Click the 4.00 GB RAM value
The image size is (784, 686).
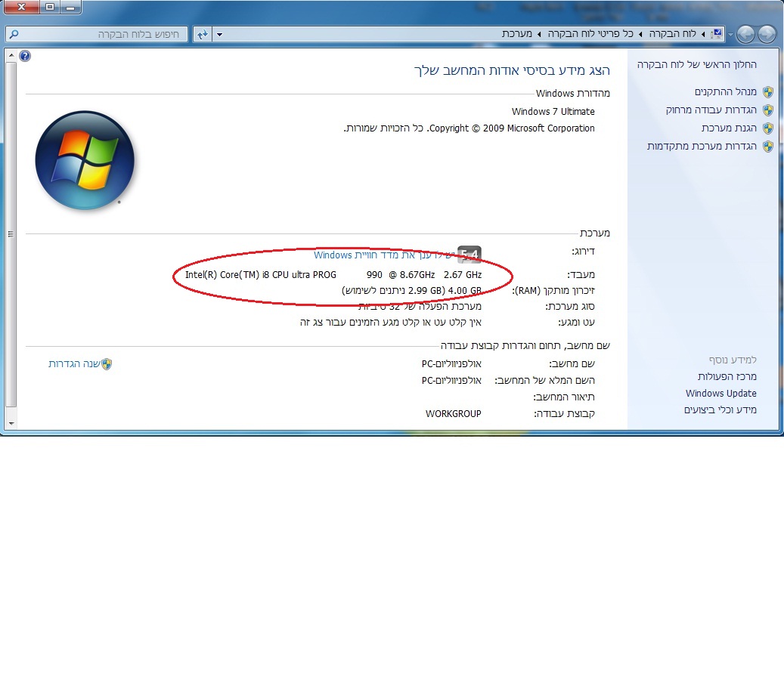(x=464, y=291)
